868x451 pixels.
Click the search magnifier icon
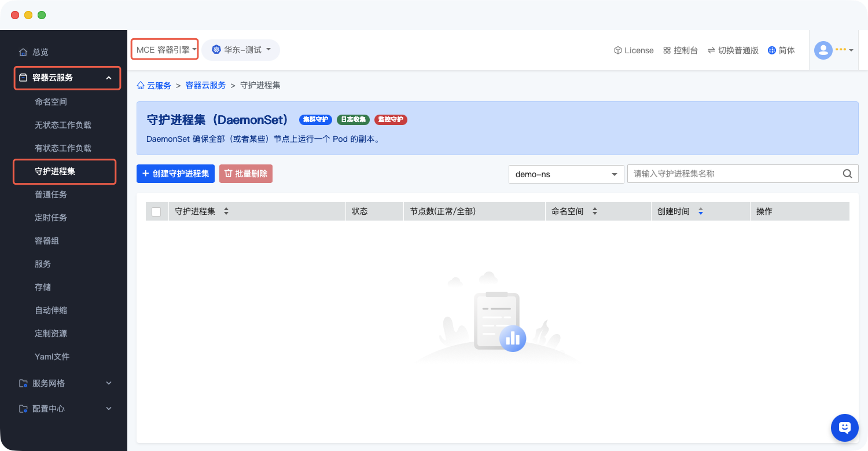pos(847,174)
